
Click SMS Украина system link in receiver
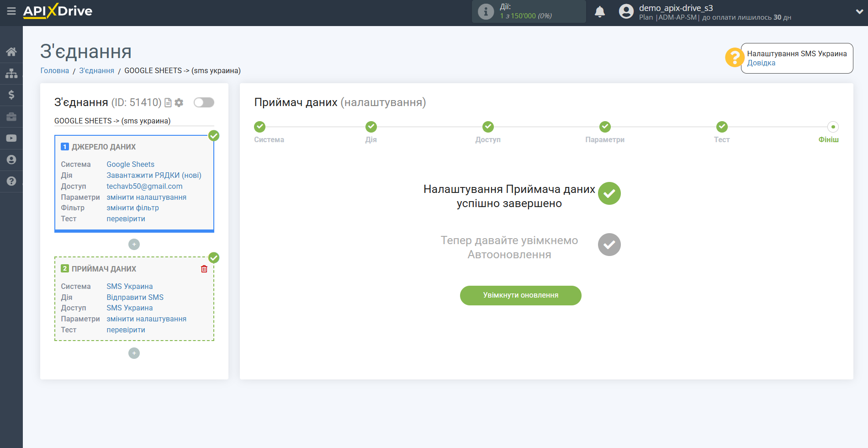[x=130, y=286]
